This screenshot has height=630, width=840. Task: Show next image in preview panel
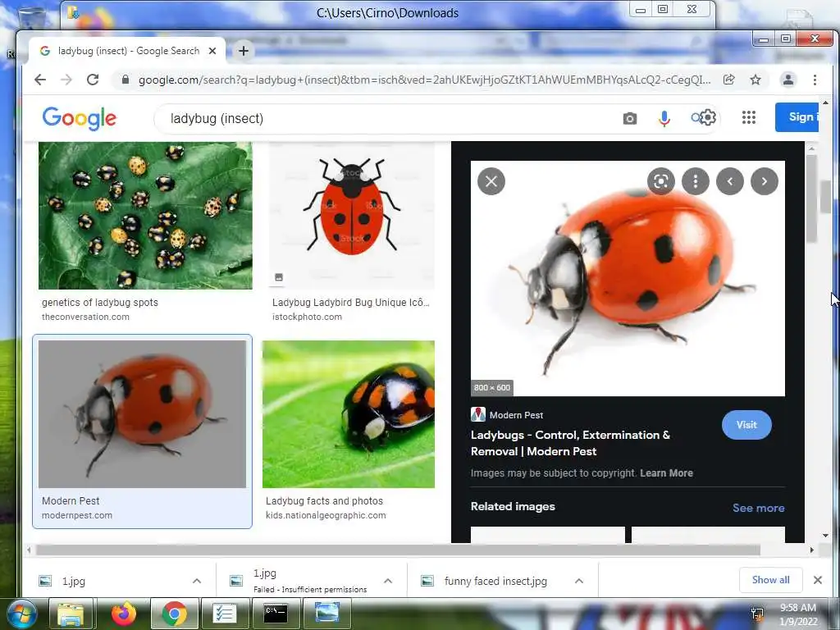765,181
